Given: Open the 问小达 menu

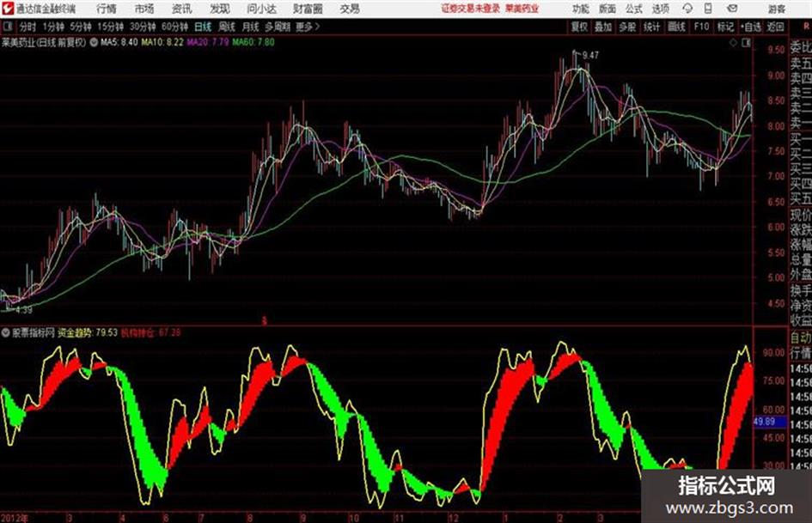Looking at the screenshot, I should [261, 9].
